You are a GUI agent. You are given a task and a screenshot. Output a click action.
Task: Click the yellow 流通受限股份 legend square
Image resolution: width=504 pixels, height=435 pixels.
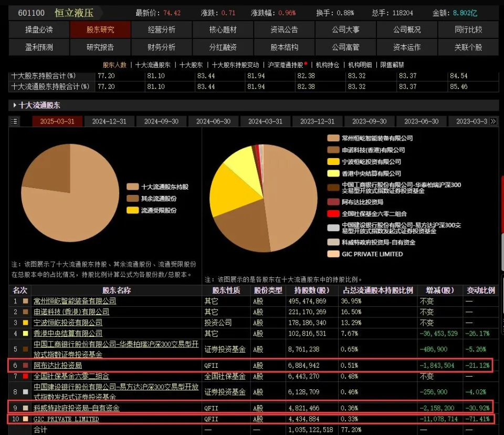click(132, 211)
